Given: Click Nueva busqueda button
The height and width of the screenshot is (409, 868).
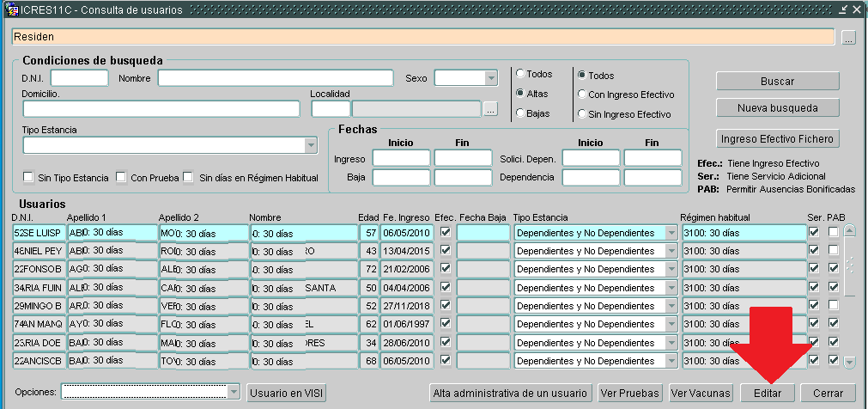Looking at the screenshot, I should [777, 108].
